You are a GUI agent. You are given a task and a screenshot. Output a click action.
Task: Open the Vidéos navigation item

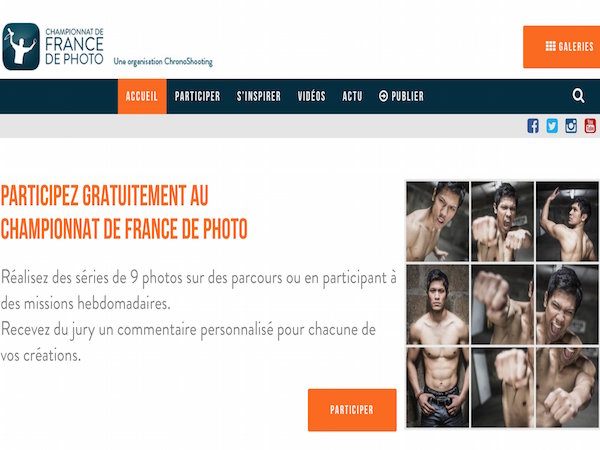311,96
